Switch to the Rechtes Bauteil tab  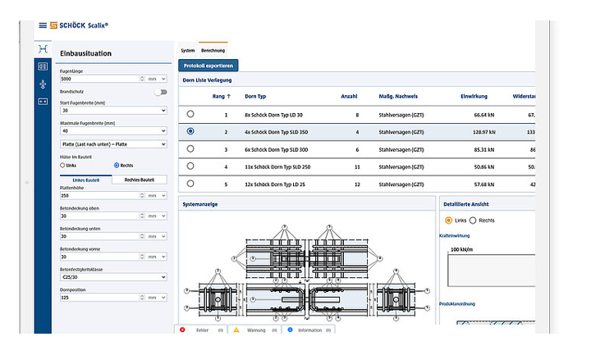(140, 180)
